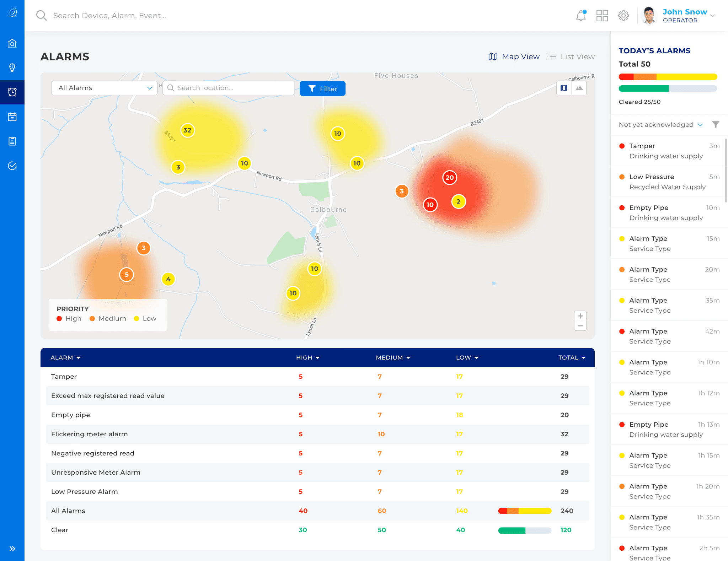This screenshot has width=728, height=561.
Task: Open the settings gear icon
Action: point(623,16)
